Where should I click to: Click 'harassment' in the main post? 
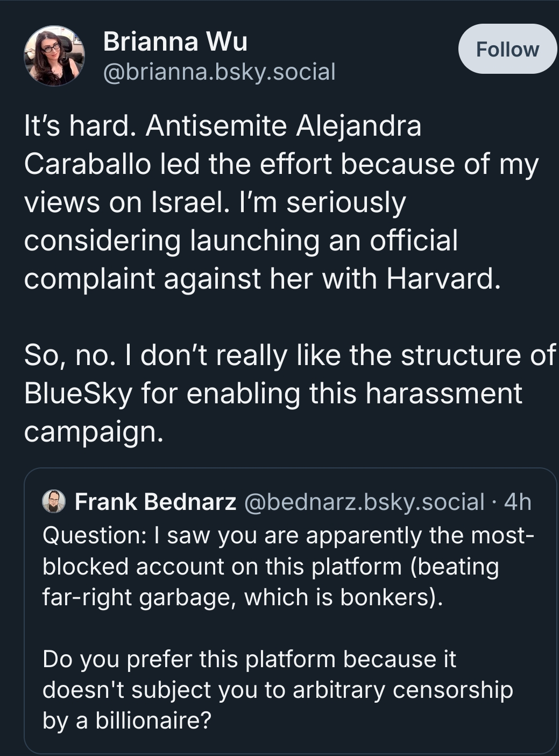coord(444,394)
